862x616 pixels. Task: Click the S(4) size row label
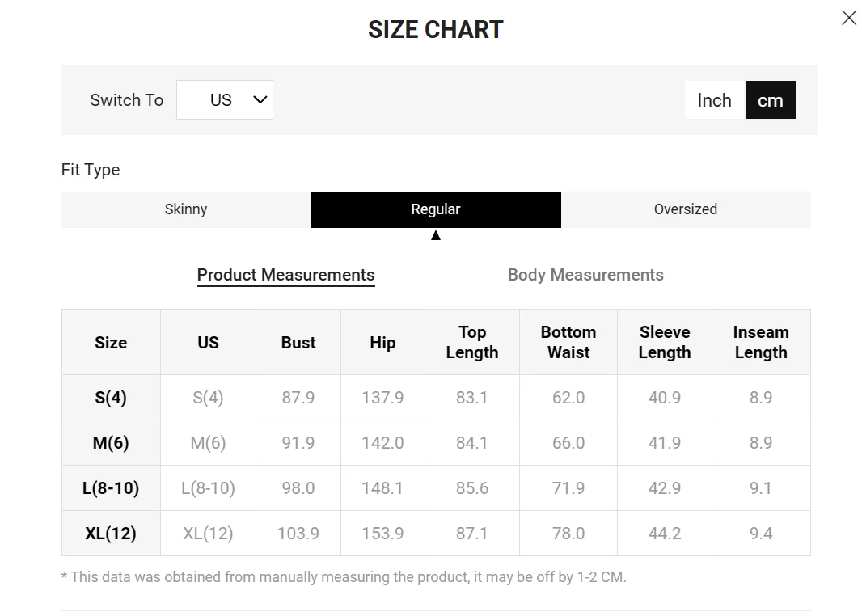tap(111, 398)
